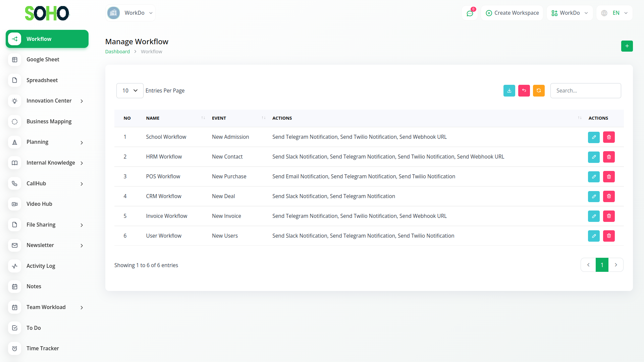Click the orange refresh icon
The image size is (644, 362).
[x=538, y=90]
